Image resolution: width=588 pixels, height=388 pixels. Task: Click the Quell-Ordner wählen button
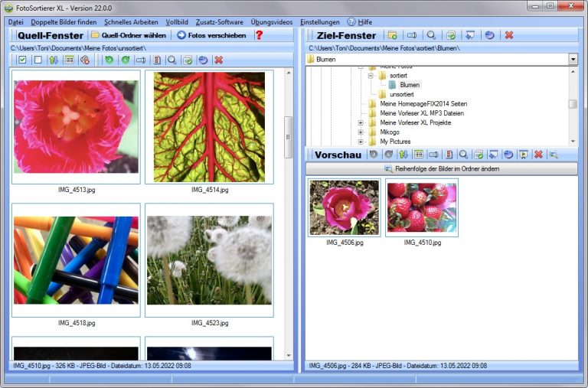pyautogui.click(x=128, y=35)
